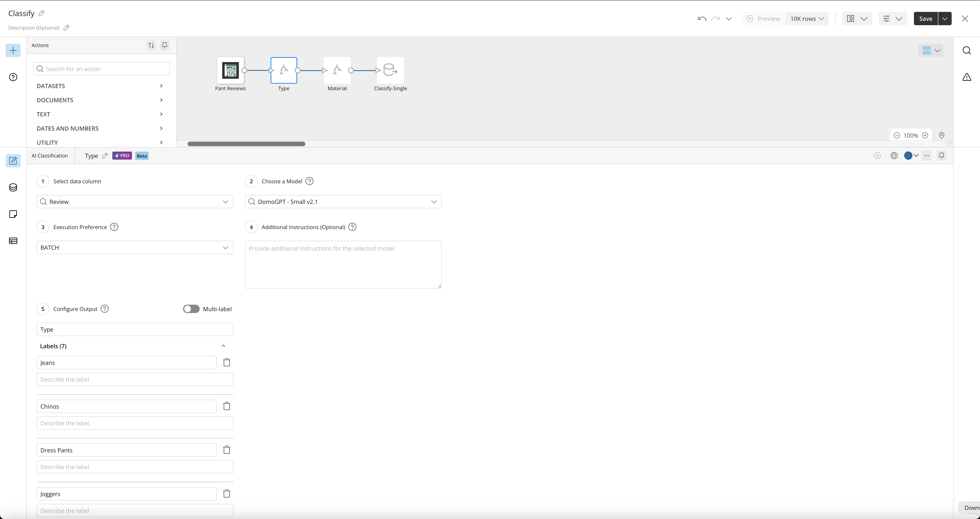
Task: Open the BATCH execution dropdown
Action: pyautogui.click(x=135, y=247)
